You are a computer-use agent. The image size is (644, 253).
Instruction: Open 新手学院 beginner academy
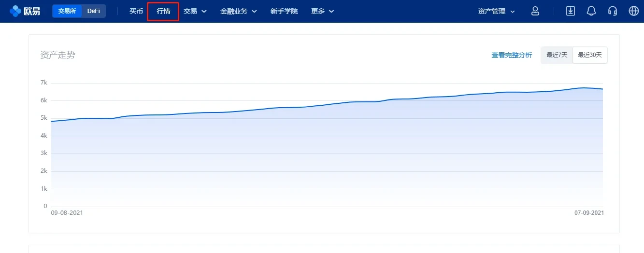click(x=284, y=11)
